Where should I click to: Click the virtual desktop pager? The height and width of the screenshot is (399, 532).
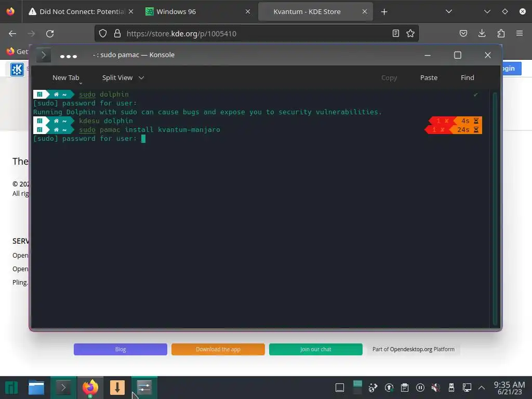click(x=357, y=388)
